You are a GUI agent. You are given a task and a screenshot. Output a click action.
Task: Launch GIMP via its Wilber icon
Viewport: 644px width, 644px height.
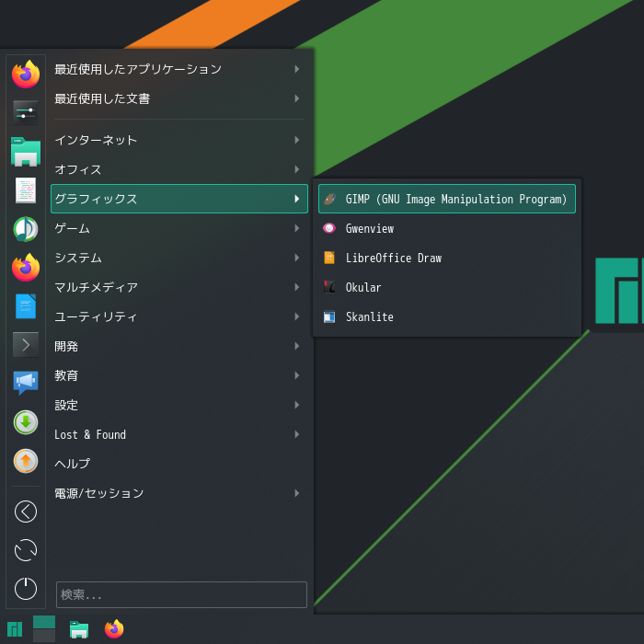[329, 199]
